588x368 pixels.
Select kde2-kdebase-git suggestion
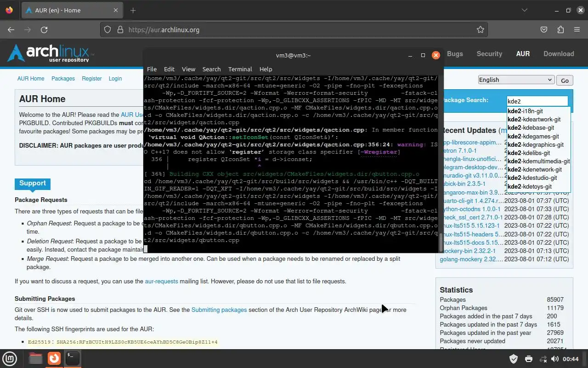[x=538, y=127]
